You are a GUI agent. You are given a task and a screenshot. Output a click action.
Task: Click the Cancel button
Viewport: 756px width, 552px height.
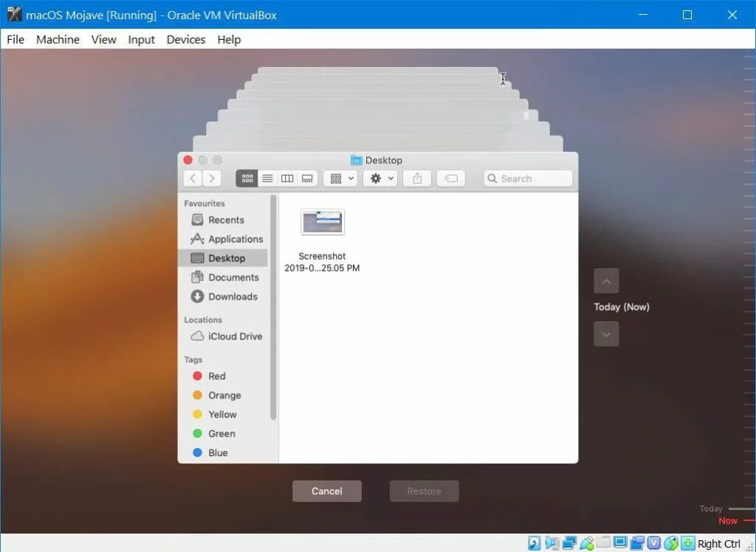tap(327, 491)
